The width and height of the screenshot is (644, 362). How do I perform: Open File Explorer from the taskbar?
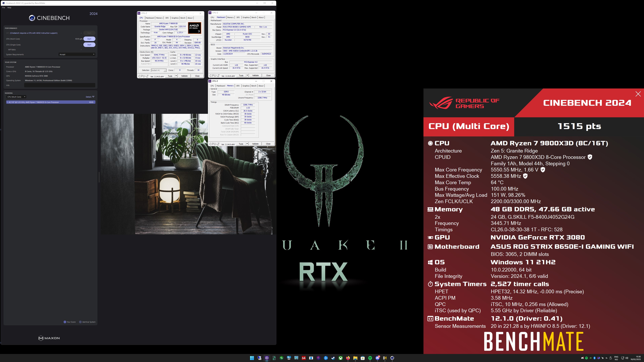click(355, 358)
